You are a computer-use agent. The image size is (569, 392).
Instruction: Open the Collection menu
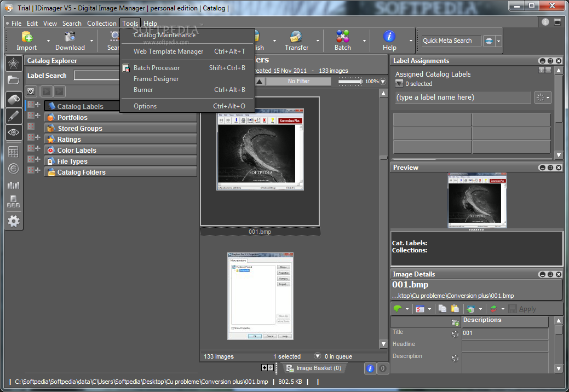(102, 23)
